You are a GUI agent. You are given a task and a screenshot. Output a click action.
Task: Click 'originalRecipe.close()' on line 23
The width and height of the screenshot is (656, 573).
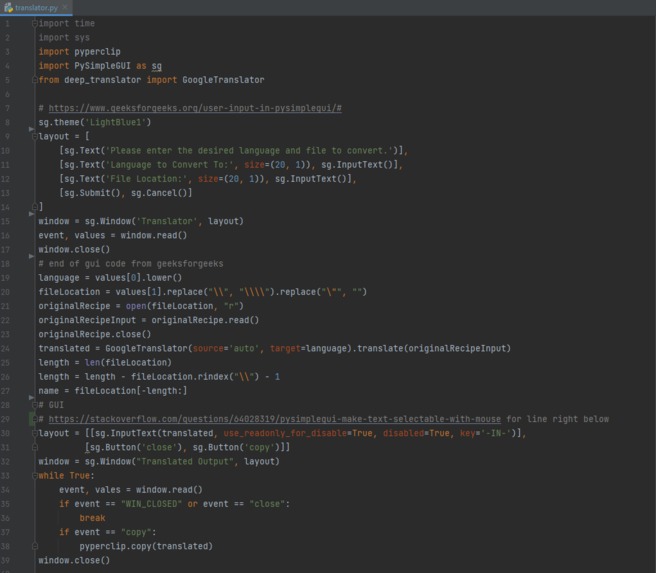click(95, 335)
